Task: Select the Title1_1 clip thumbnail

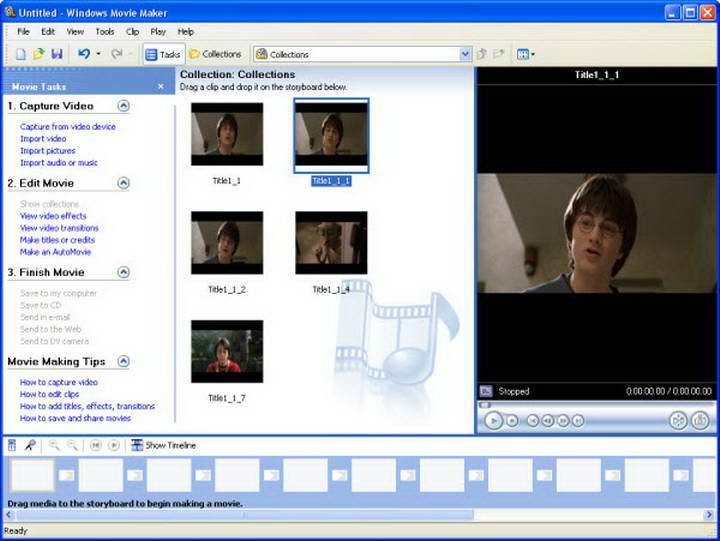Action: 227,134
